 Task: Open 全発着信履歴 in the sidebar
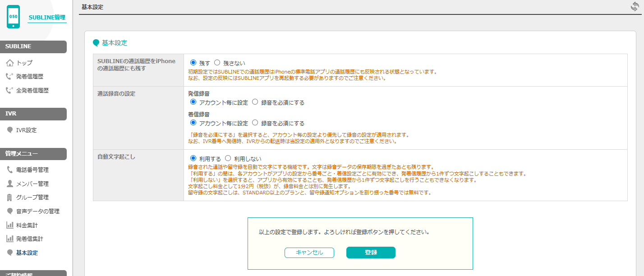pos(32,90)
